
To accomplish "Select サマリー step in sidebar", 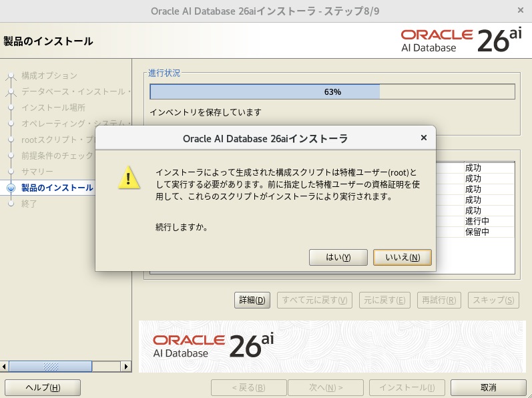I will point(37,172).
